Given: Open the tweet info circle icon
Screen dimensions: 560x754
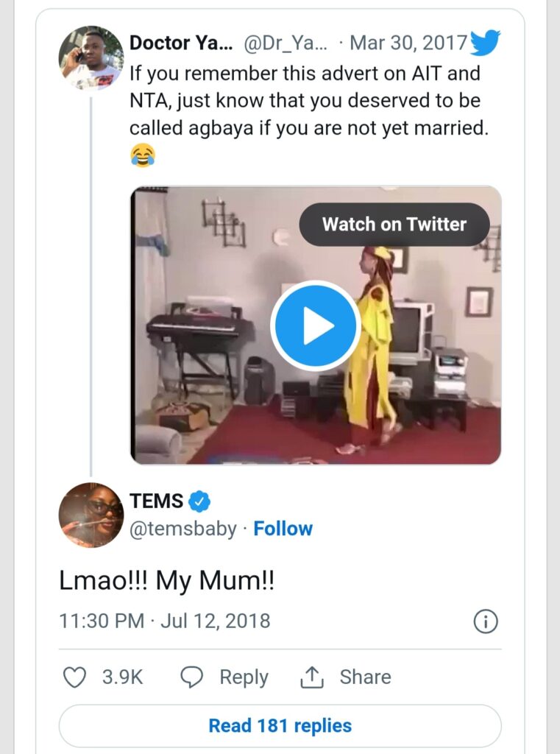Looking at the screenshot, I should pos(485,621).
